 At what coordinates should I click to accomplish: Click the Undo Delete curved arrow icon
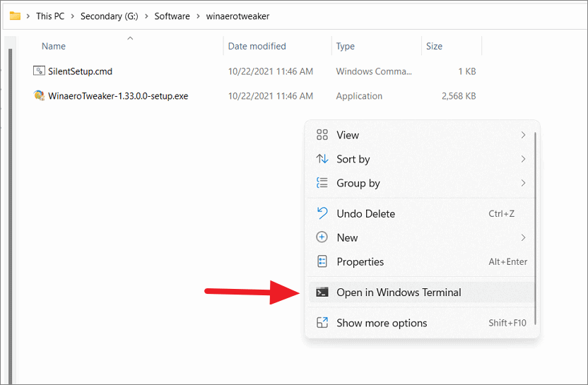click(x=322, y=213)
